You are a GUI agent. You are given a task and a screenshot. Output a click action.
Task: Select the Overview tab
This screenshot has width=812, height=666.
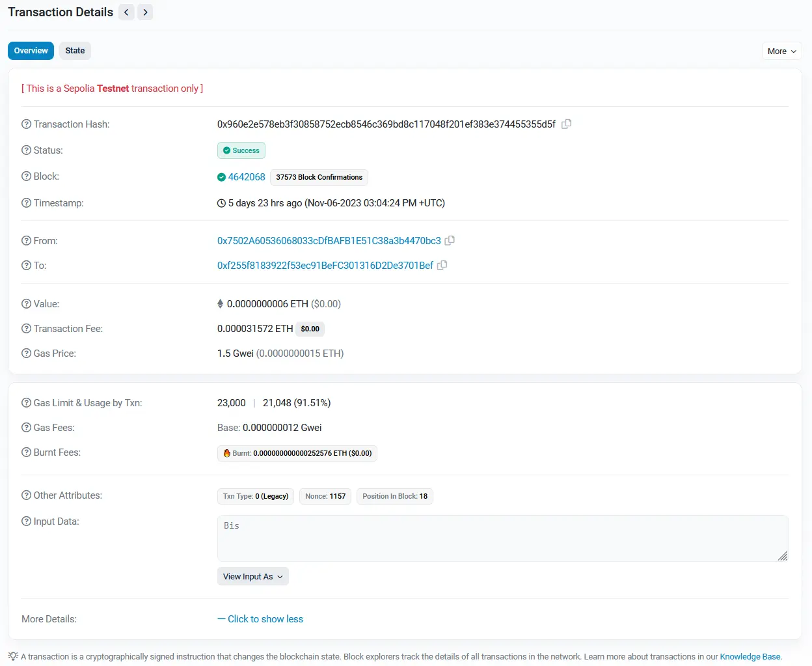[31, 51]
